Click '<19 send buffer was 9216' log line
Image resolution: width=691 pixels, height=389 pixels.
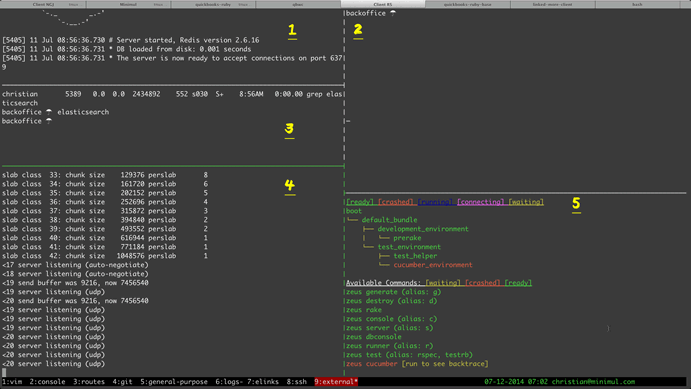[x=75, y=283]
